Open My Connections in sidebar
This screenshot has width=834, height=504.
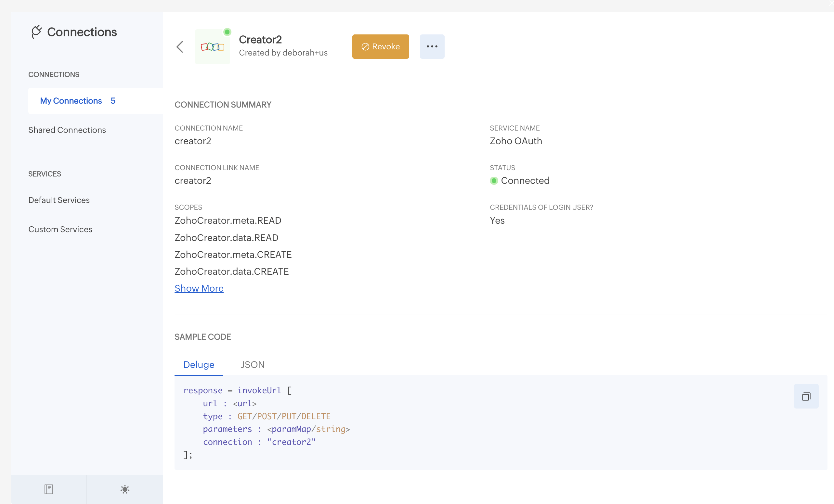(x=71, y=101)
